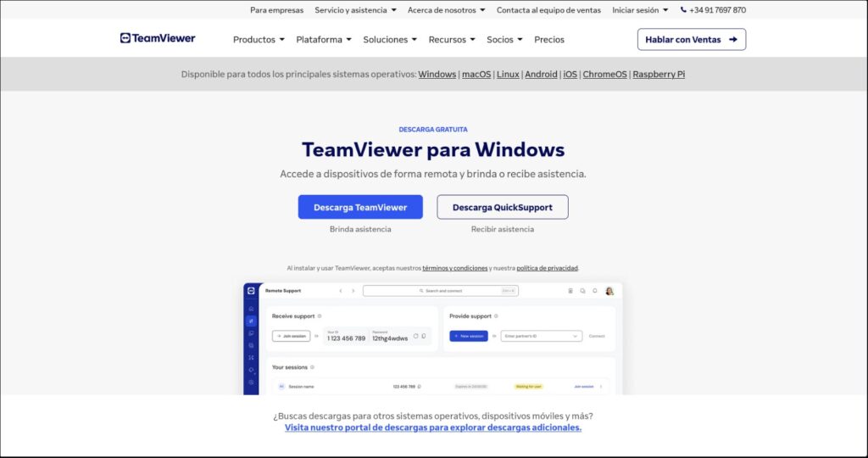
Task: Click the TeamViewer para Windows heading
Action: 433,149
